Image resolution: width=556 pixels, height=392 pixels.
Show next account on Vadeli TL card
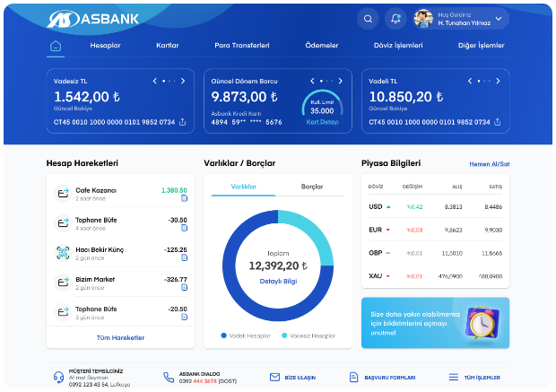(x=498, y=81)
